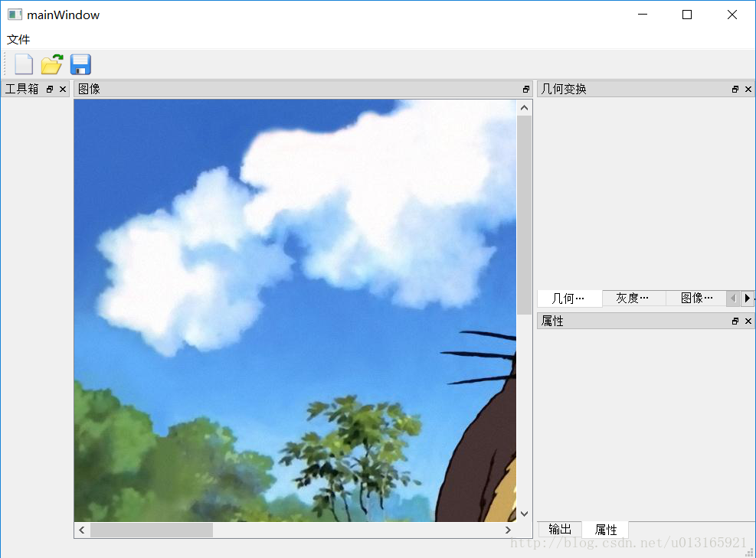The height and width of the screenshot is (558, 756).
Task: Click the vertical scrollbar up arrow
Action: (x=524, y=108)
